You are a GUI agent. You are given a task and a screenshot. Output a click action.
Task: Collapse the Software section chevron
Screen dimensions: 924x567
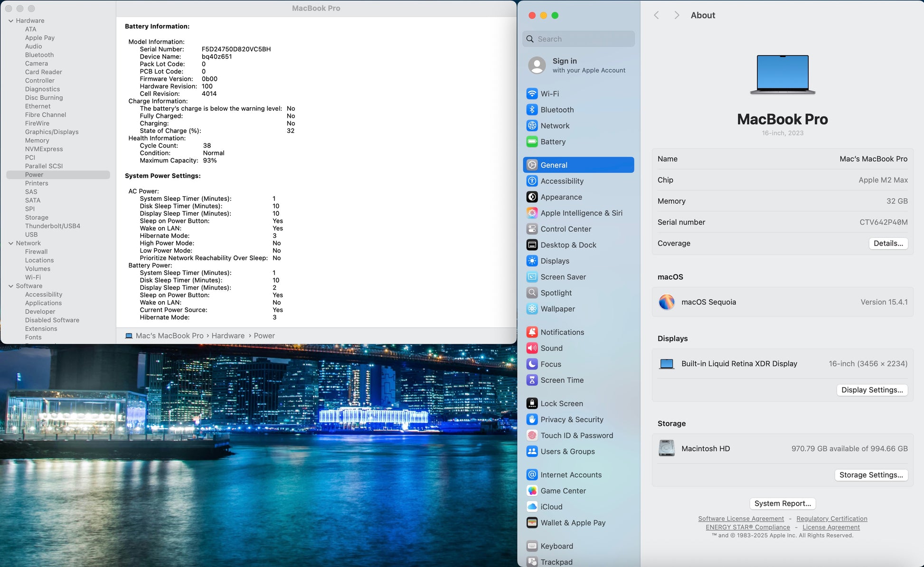(10, 286)
